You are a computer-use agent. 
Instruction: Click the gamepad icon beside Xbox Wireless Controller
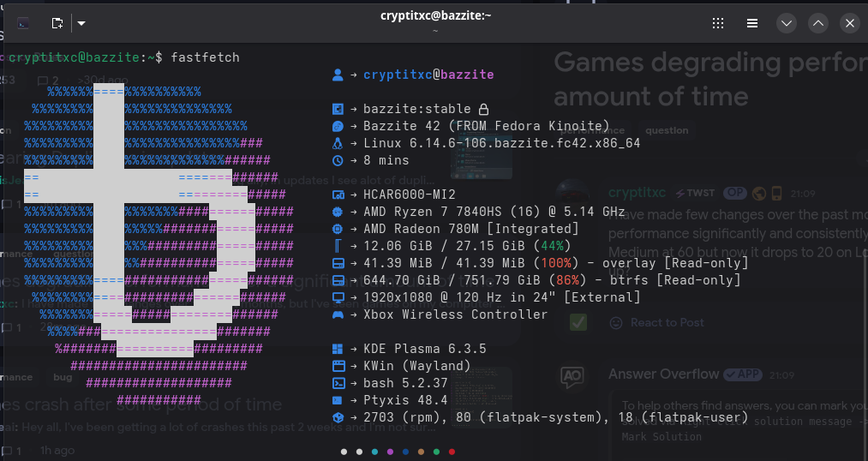click(338, 314)
